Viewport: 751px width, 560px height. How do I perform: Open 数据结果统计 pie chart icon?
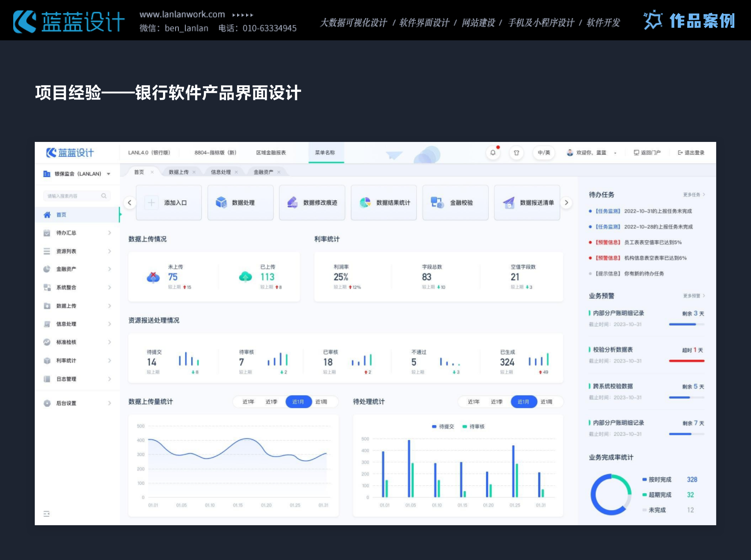(365, 202)
